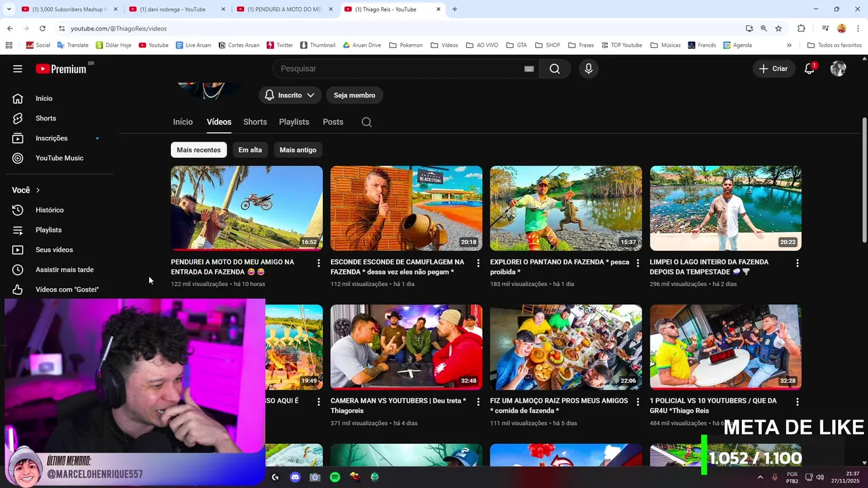Switch to the dani nobrega browser tab

point(176,9)
